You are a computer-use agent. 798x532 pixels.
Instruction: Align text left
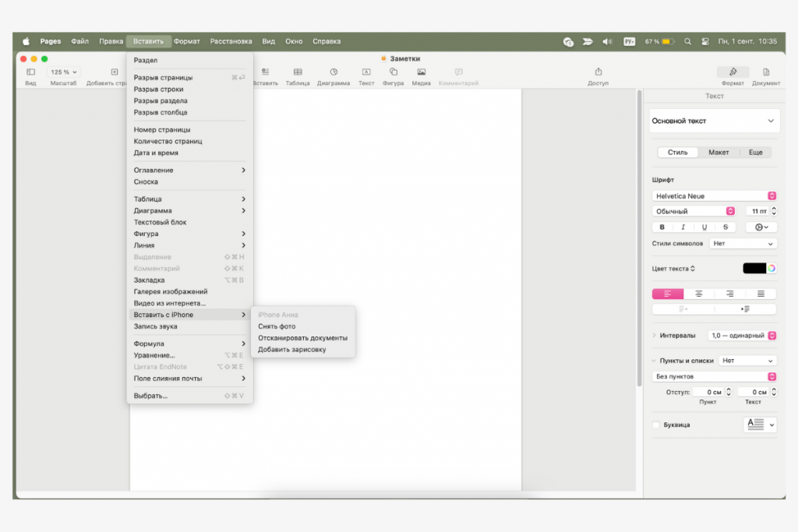coord(668,294)
